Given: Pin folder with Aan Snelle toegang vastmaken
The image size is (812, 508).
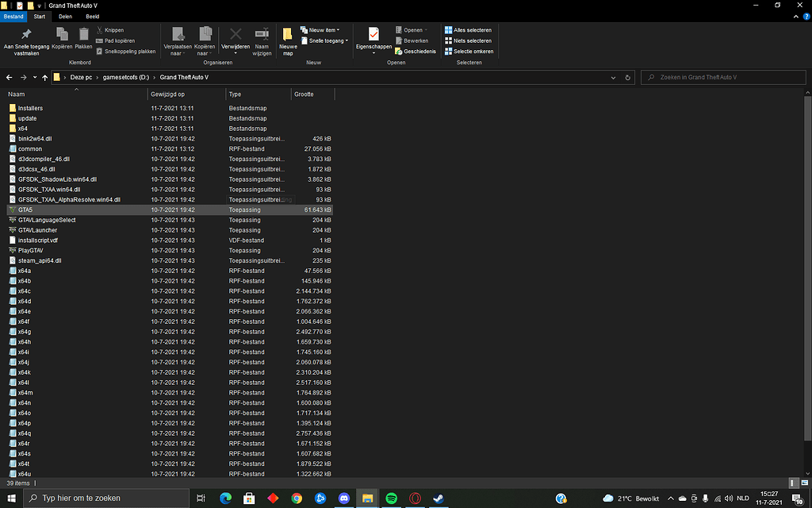Looking at the screenshot, I should pos(26,41).
